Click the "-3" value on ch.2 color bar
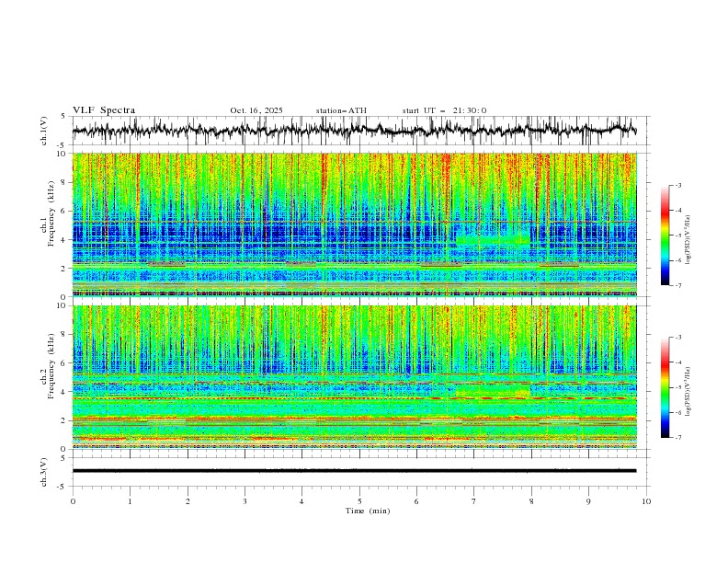The width and height of the screenshot is (728, 563). click(x=678, y=338)
